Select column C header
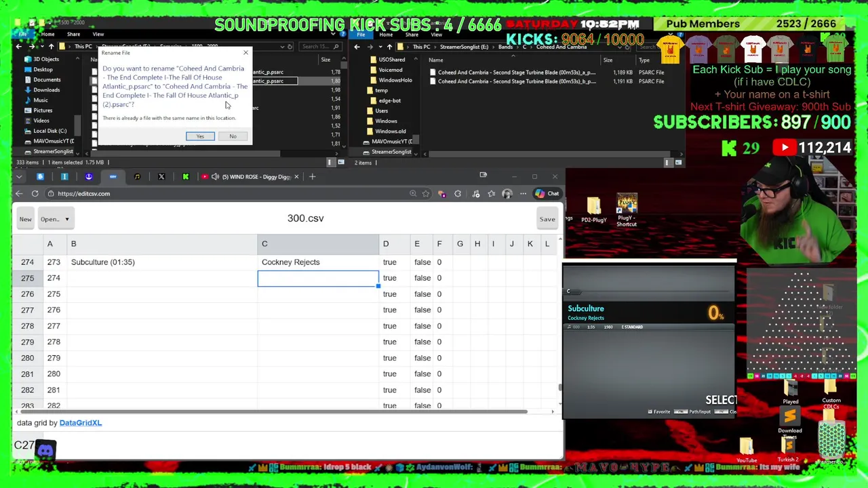Screen dimensions: 868x488 [x=318, y=244]
